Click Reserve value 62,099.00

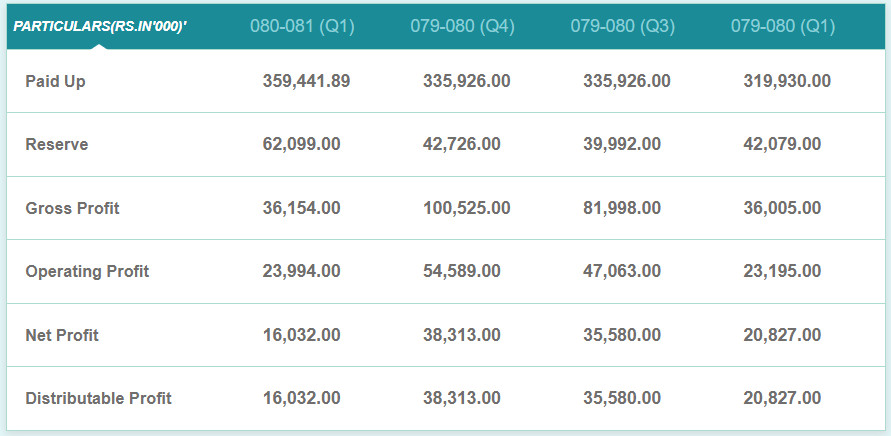click(x=301, y=144)
